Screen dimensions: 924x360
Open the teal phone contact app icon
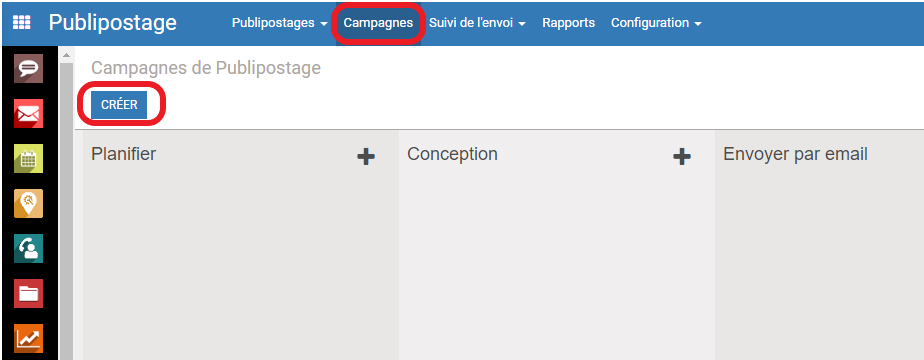point(28,248)
